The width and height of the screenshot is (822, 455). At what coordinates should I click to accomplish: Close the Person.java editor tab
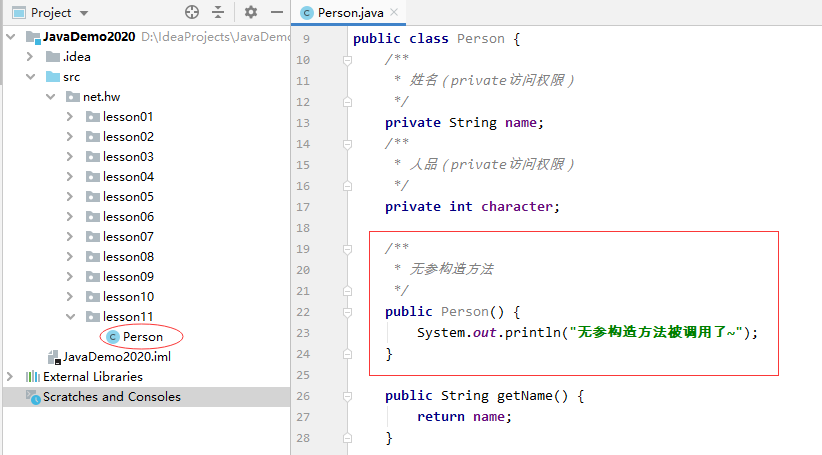click(x=394, y=12)
